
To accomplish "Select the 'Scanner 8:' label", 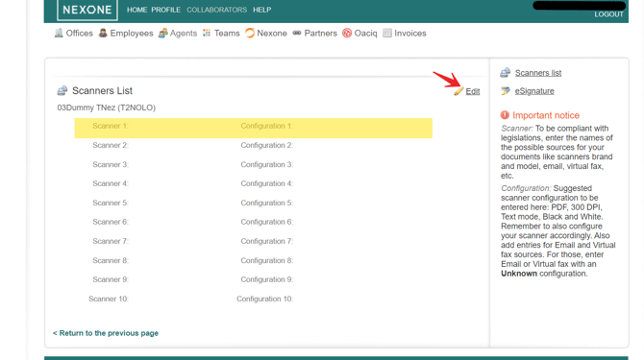I will [111, 260].
